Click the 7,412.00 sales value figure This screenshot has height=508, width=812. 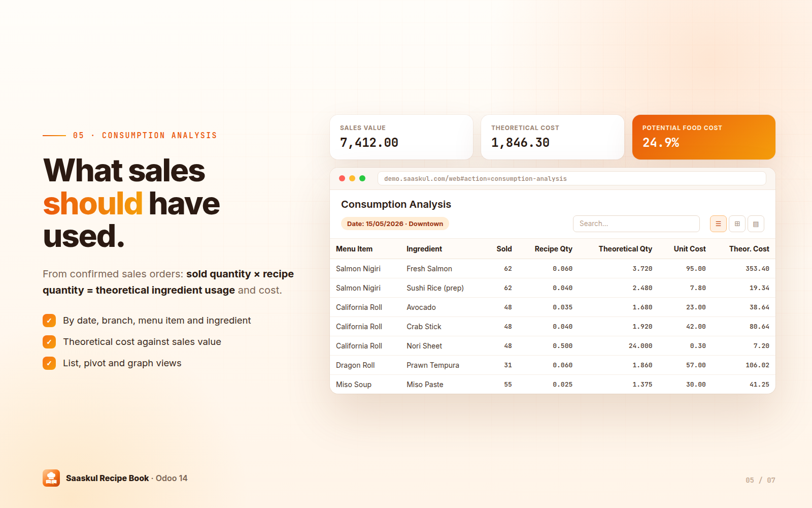tap(369, 143)
